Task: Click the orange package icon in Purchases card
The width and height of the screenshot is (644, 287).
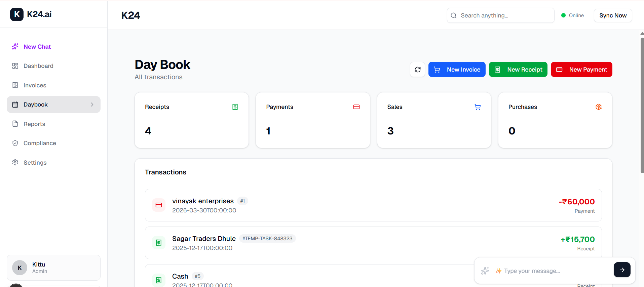Action: point(599,107)
